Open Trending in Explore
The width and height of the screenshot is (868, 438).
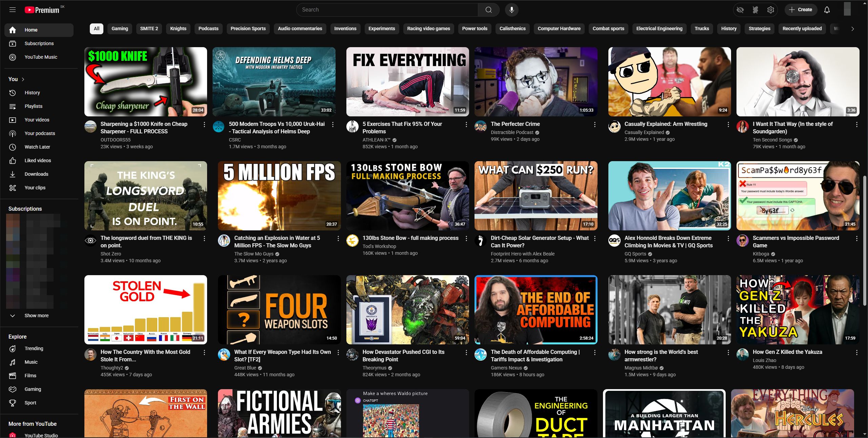(x=39, y=348)
